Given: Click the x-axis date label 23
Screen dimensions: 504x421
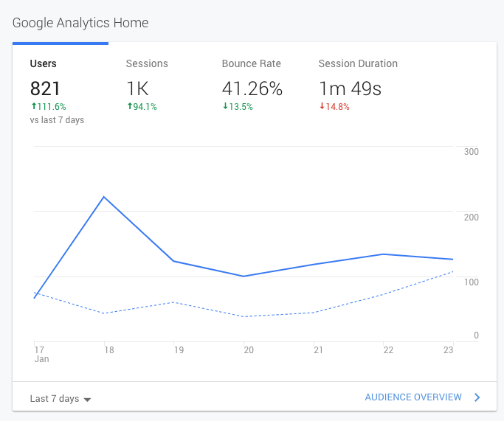Looking at the screenshot, I should (x=449, y=349).
